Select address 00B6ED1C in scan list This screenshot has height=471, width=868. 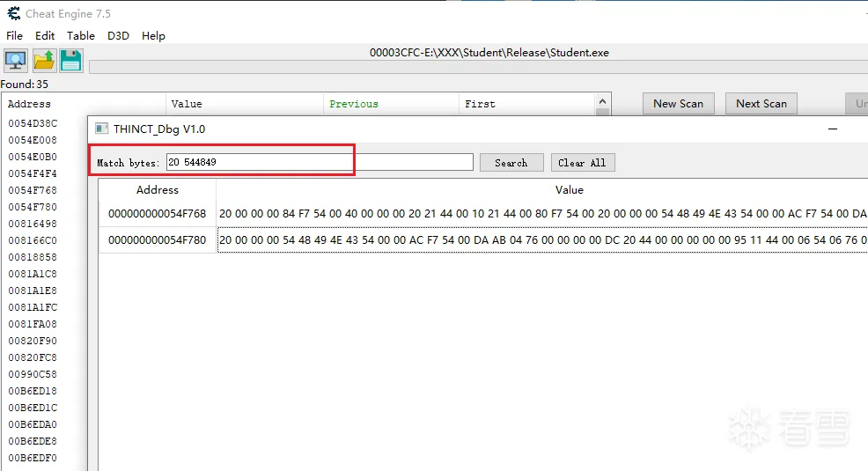coord(33,408)
